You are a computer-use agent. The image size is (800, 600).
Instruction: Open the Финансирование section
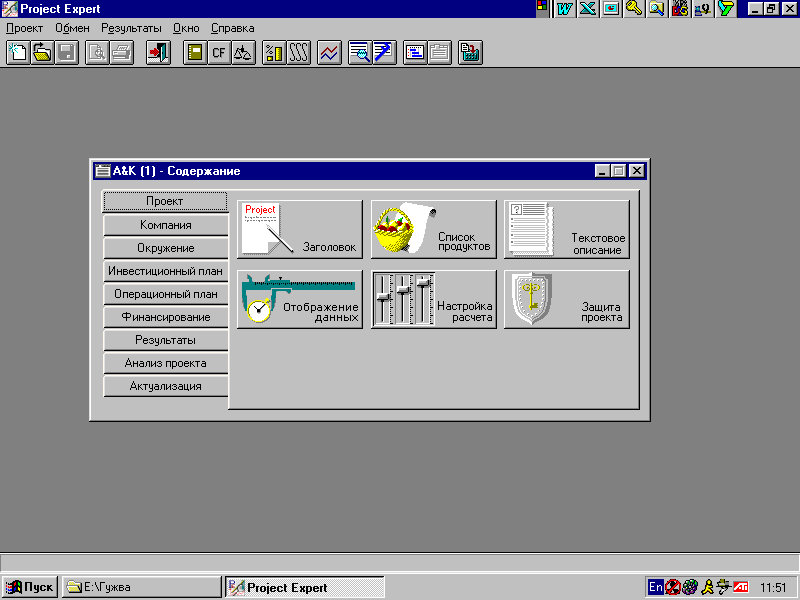165,317
